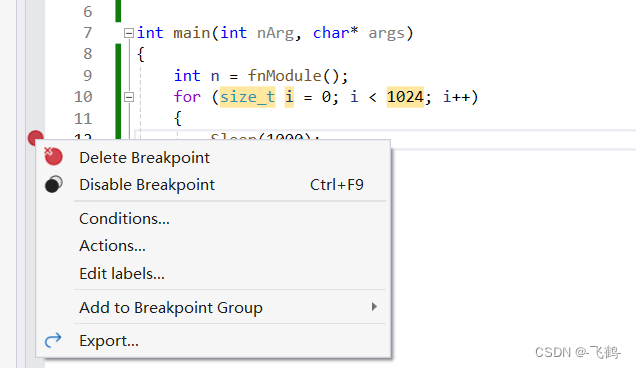Click the for keyword on line 10
The height and width of the screenshot is (368, 636).
point(187,97)
